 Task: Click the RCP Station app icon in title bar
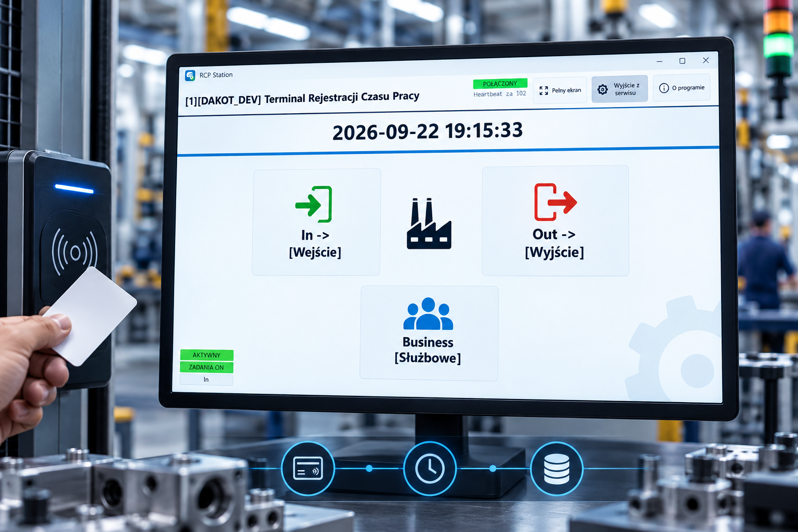click(190, 75)
